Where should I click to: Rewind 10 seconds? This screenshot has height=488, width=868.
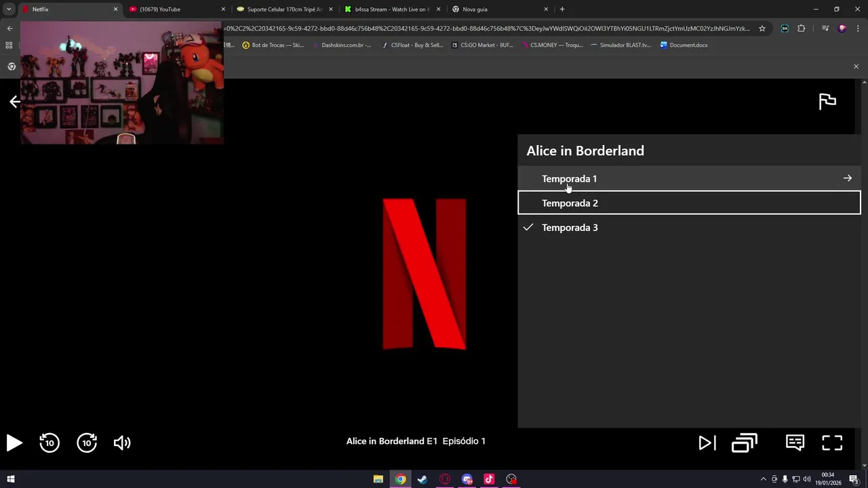pyautogui.click(x=50, y=443)
